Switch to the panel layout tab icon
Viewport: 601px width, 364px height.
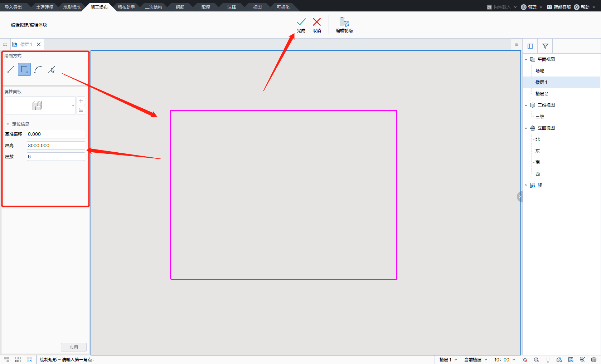(x=530, y=46)
